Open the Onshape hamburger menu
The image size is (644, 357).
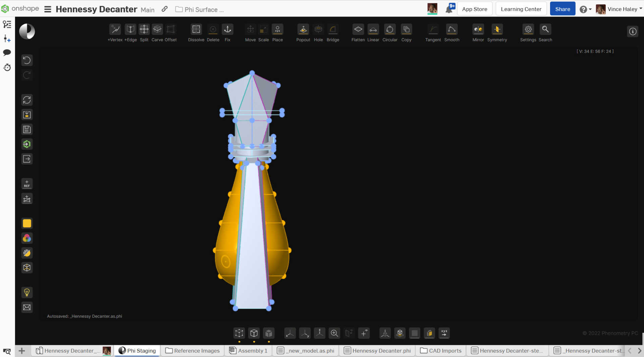(48, 9)
